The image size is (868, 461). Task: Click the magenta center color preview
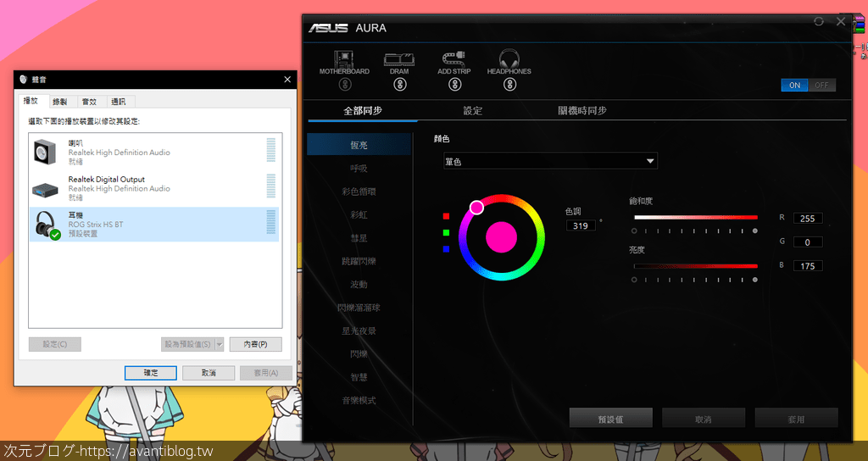(x=502, y=237)
